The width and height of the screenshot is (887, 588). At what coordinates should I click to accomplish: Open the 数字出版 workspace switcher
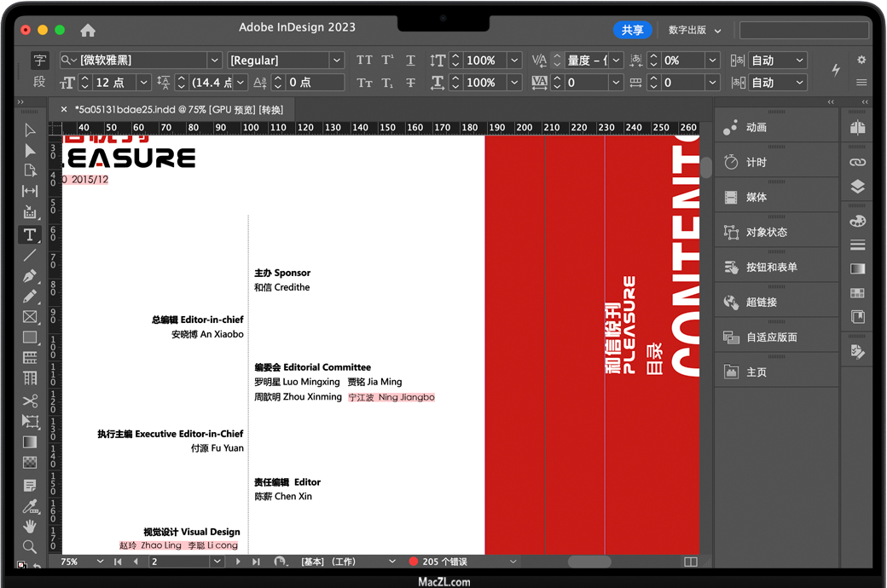coord(694,30)
